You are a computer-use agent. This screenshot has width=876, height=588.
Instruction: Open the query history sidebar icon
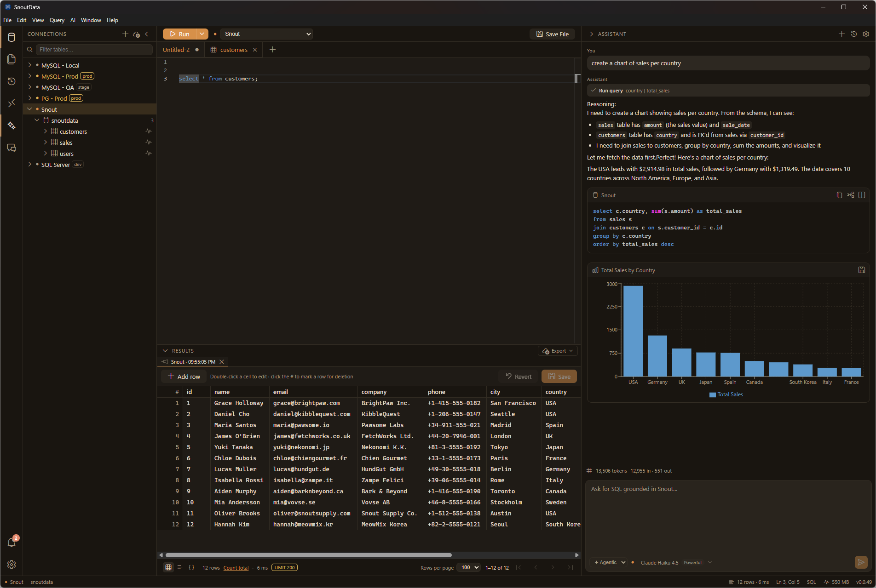coord(12,81)
